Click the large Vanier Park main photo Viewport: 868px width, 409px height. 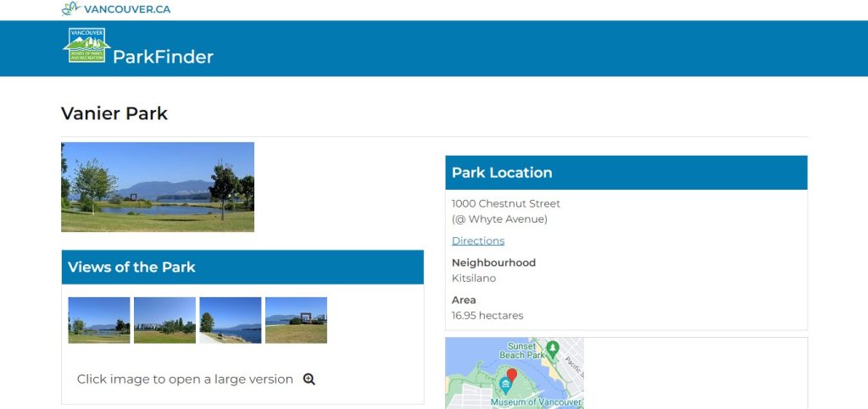(158, 187)
